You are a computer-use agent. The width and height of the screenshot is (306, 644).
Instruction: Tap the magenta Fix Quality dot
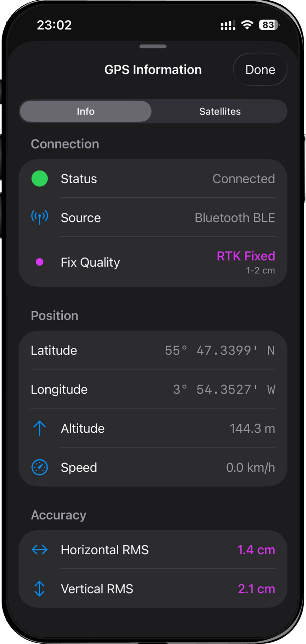pyautogui.click(x=40, y=262)
